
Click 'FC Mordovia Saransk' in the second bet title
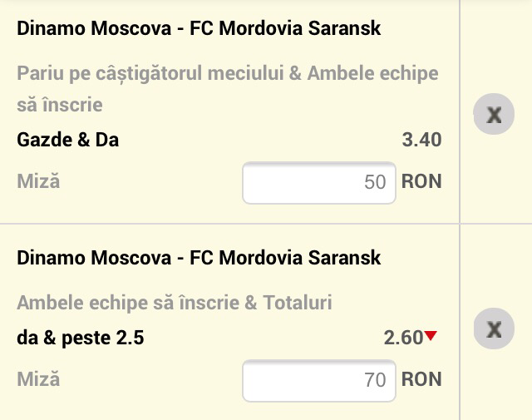(285, 258)
